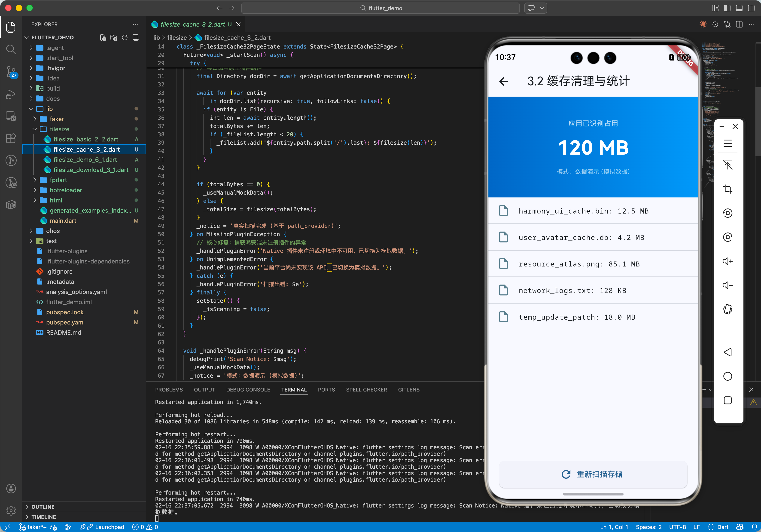Click the New File icon in explorer

coord(103,37)
